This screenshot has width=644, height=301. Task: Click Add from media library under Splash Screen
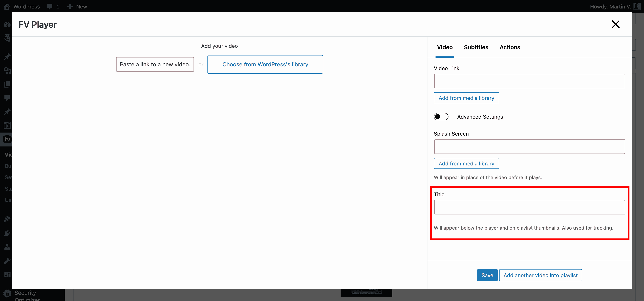(x=466, y=163)
